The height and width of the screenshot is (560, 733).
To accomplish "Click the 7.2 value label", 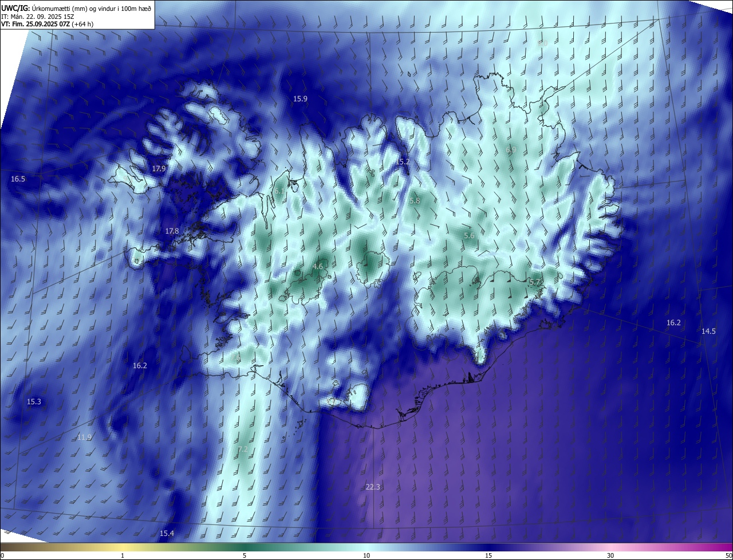I will tap(243, 449).
